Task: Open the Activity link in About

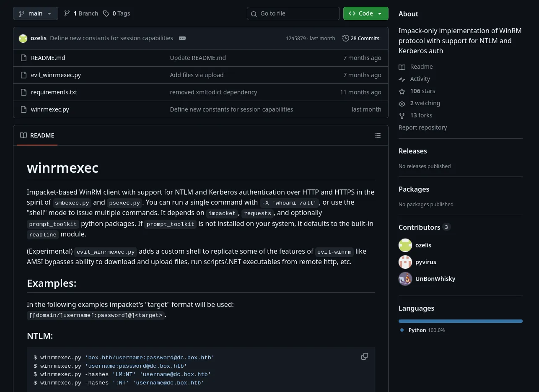Action: pos(420,79)
